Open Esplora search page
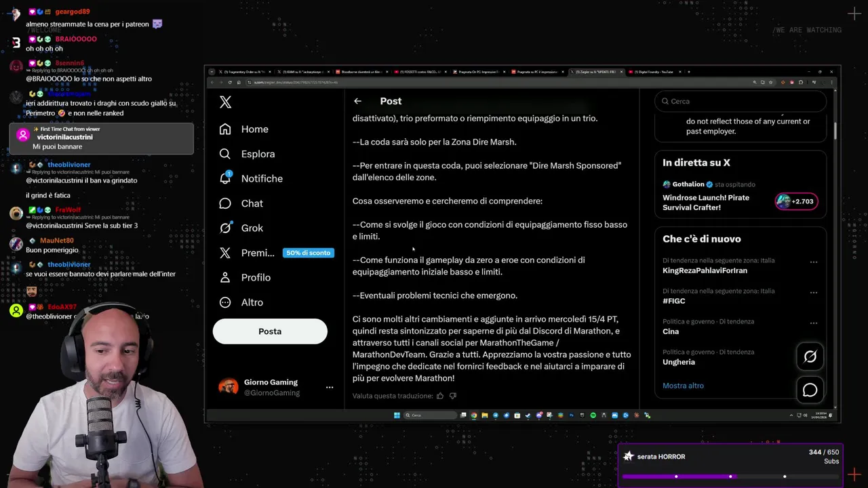 coord(248,154)
